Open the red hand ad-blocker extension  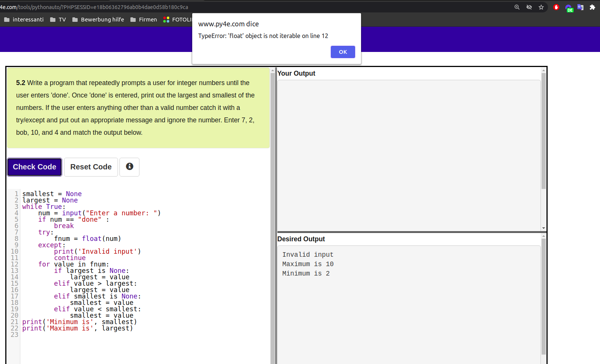click(556, 7)
